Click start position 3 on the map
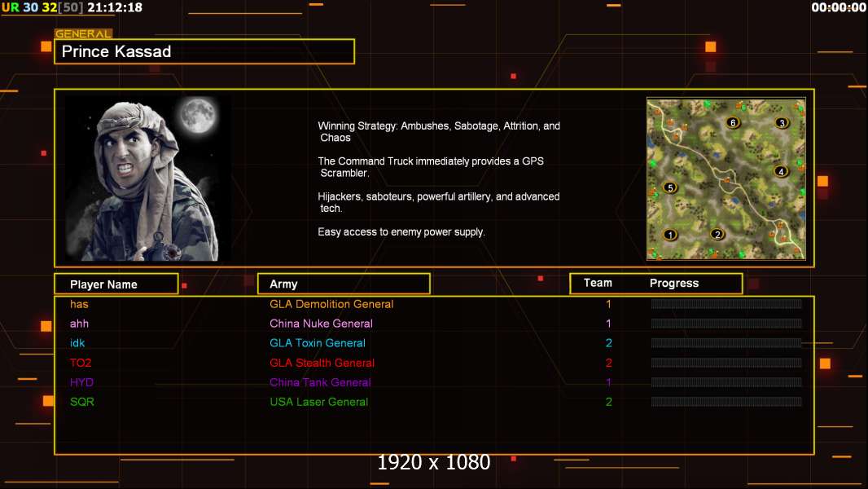Screen dimensions: 868x489 [782, 123]
